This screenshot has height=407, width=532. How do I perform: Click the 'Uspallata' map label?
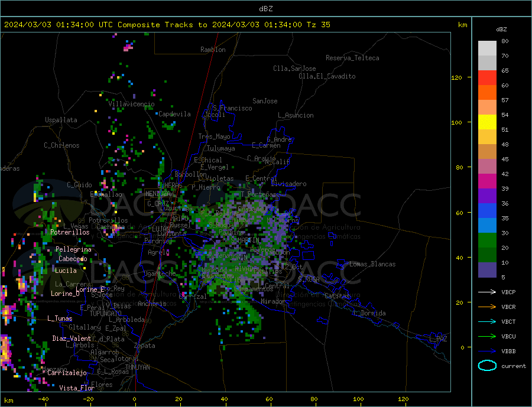pos(61,120)
